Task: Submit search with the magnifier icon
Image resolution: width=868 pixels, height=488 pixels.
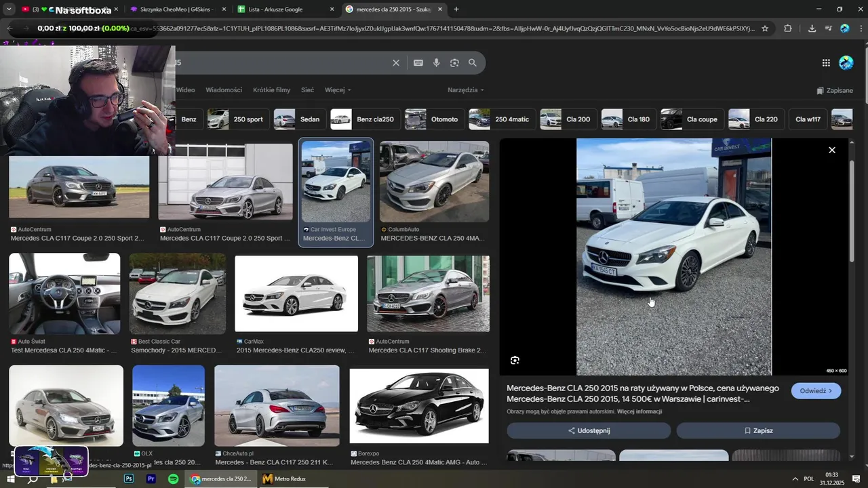Action: click(x=473, y=63)
